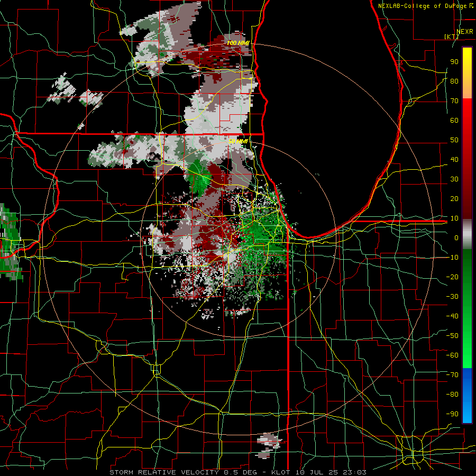The width and height of the screenshot is (476, 476).
Task: Click the -90 label on the velocity scale
Action: pos(452,414)
